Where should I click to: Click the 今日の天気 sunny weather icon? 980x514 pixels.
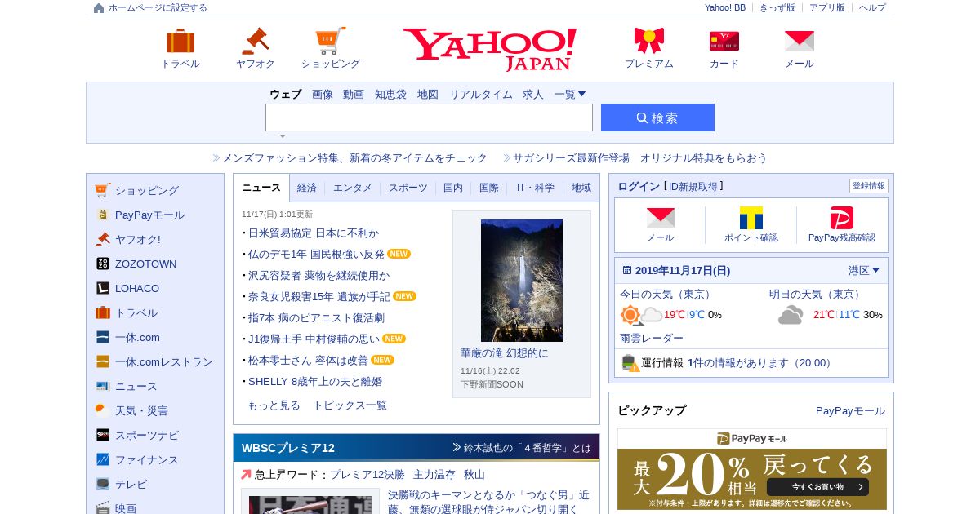coord(641,315)
